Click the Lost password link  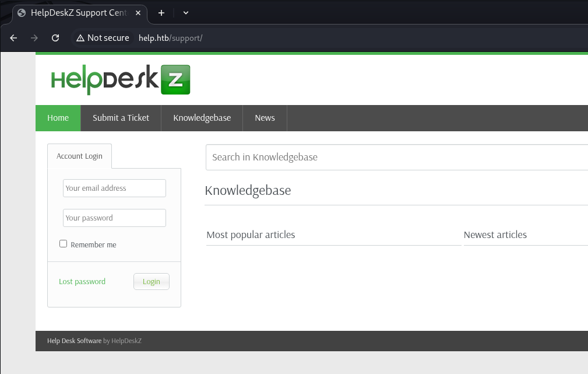click(82, 281)
